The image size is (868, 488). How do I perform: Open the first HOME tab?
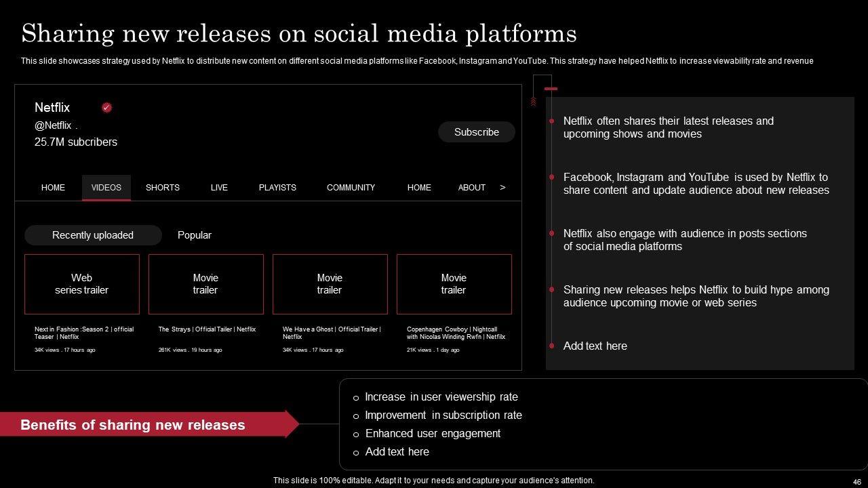(x=53, y=188)
